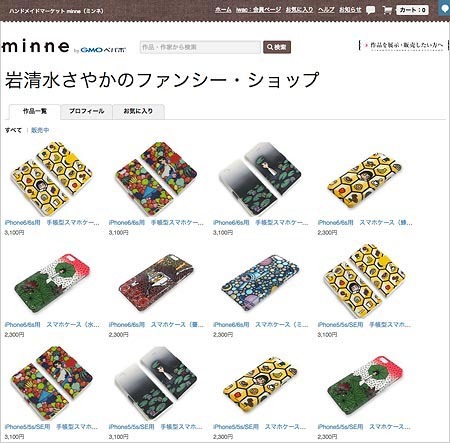Open the ヘルプ link in header
450x443 pixels.
click(x=326, y=10)
